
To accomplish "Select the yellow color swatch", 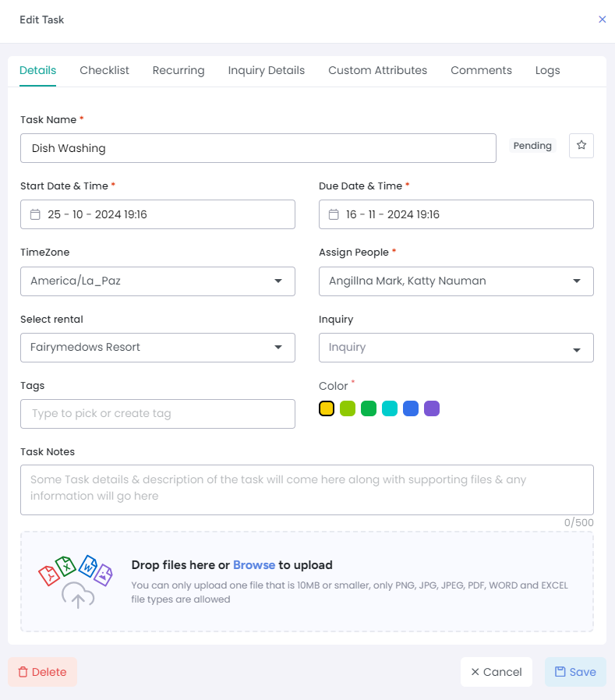I will point(327,408).
